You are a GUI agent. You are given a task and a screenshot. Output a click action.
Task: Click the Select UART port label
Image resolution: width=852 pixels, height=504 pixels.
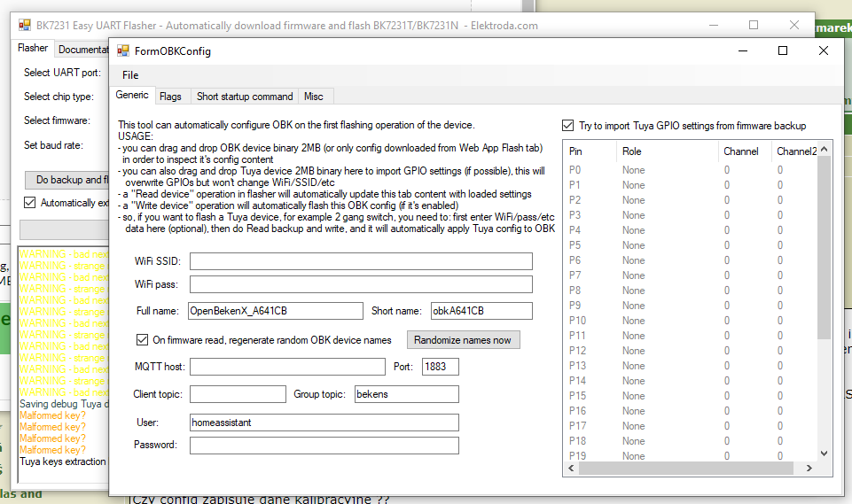tap(62, 73)
